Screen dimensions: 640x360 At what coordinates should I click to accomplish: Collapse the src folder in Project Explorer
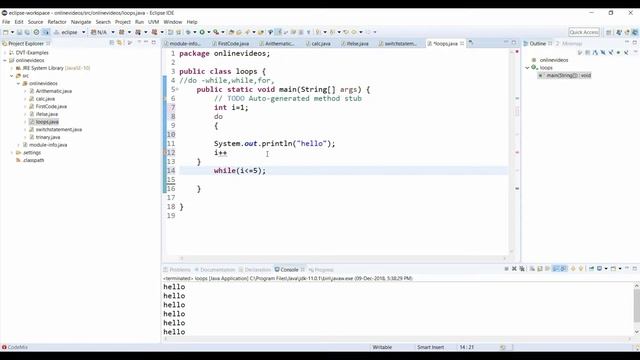click(x=11, y=76)
